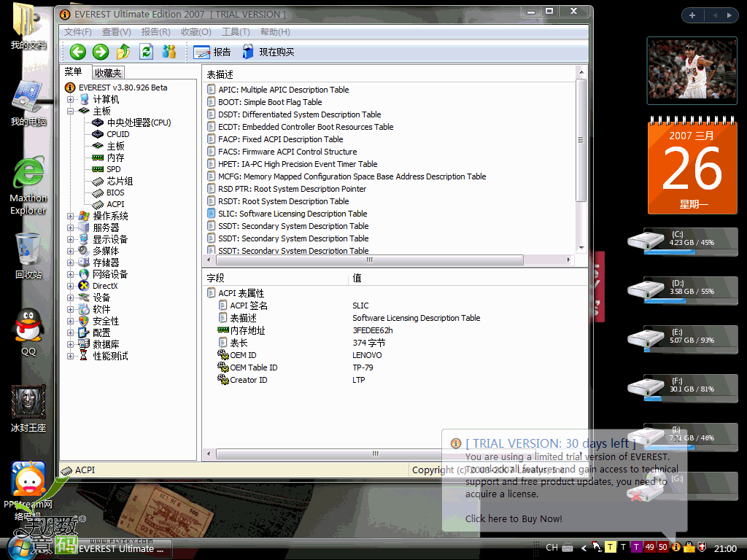Expand the 显示设备 tree node
This screenshot has width=747, height=560.
pyautogui.click(x=70, y=239)
